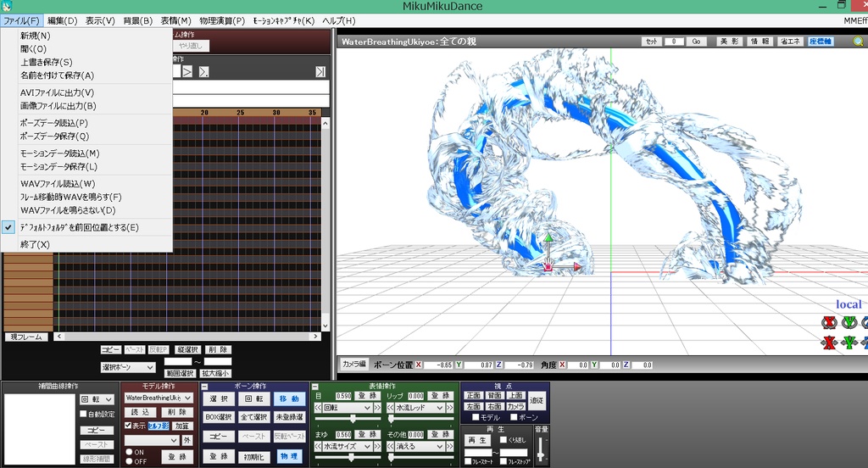Enable the 自動設定 checkbox

(x=84, y=414)
